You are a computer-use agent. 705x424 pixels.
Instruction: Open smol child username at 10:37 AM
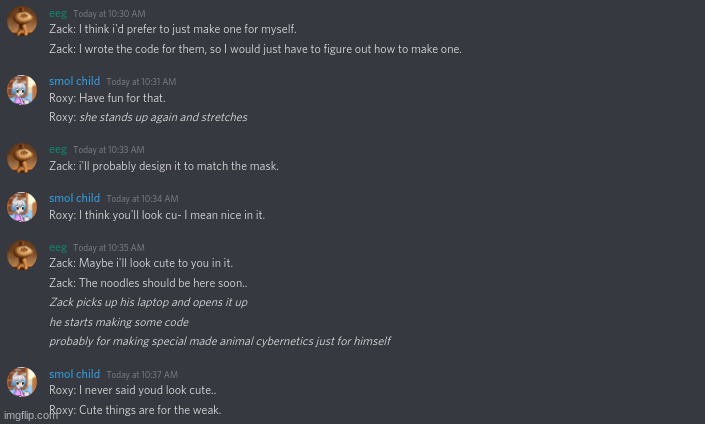(x=74, y=374)
